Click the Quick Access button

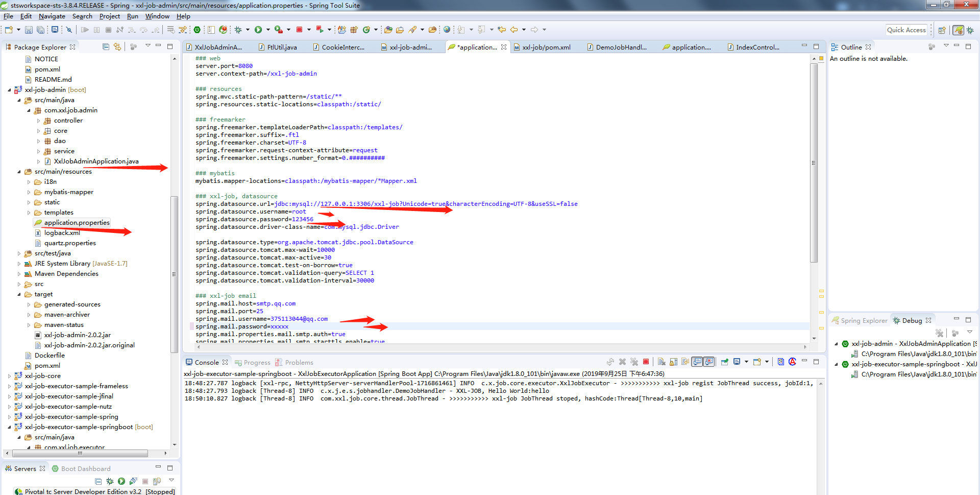tap(906, 29)
